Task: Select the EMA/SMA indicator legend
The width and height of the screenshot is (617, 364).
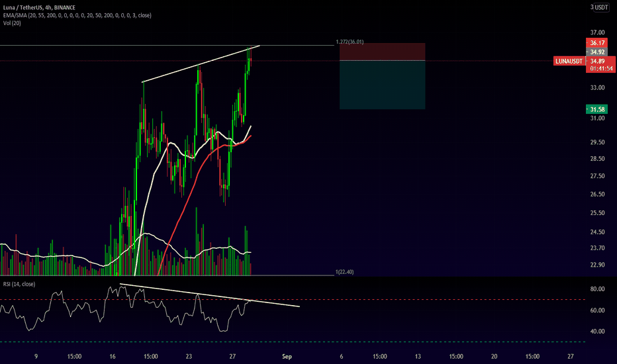Action: coord(77,15)
